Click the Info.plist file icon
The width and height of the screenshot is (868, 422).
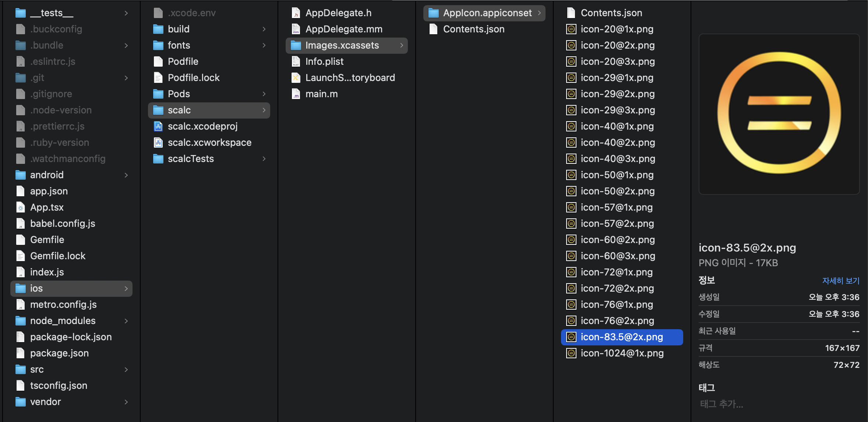tap(296, 61)
